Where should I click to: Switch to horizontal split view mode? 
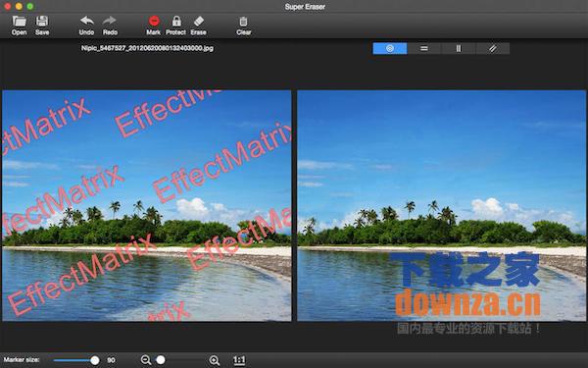[x=424, y=48]
